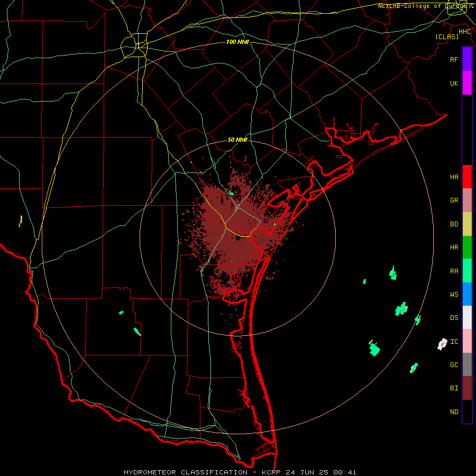Click the small black radar site dot
The height and width of the screenshot is (476, 476).
[x=237, y=239]
